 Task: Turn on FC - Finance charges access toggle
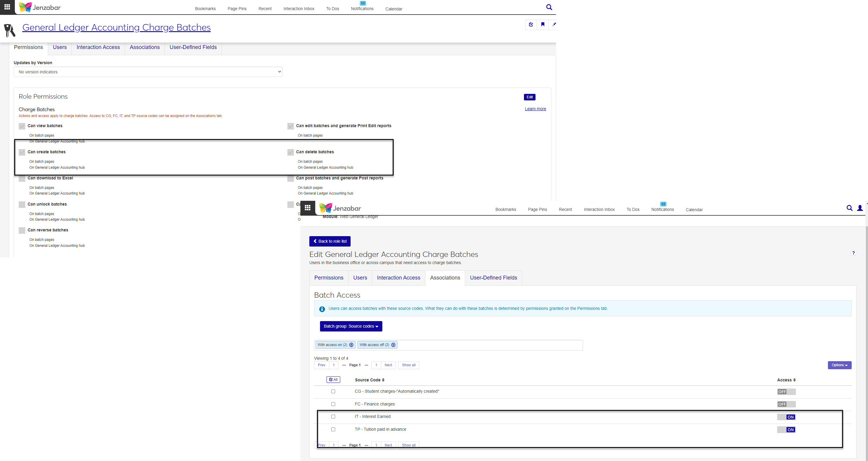[786, 404]
